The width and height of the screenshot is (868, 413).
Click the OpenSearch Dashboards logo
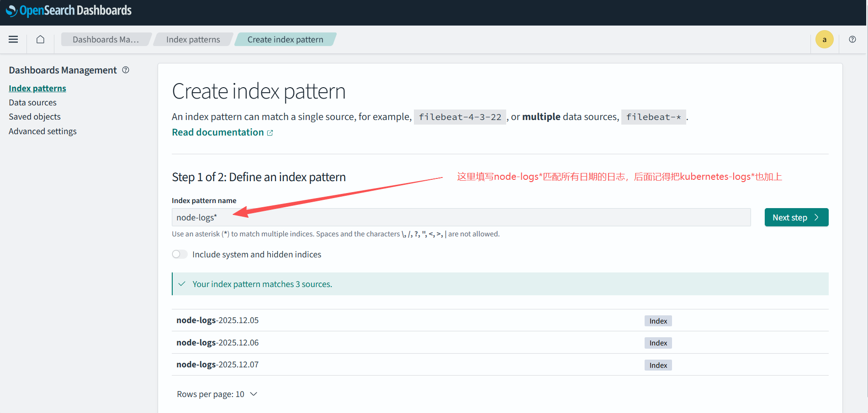pyautogui.click(x=69, y=10)
